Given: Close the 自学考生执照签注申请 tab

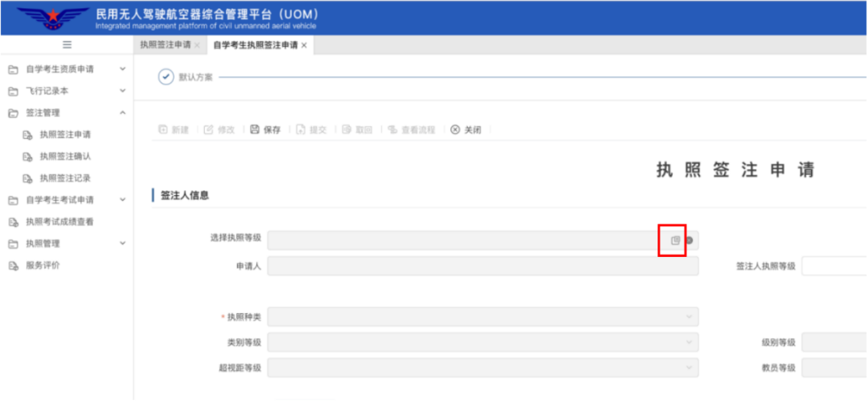Looking at the screenshot, I should click(x=304, y=46).
